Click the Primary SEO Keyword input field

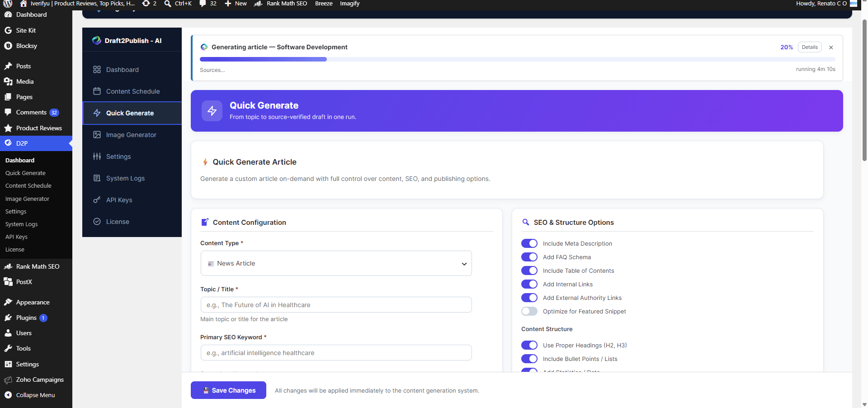pos(336,353)
